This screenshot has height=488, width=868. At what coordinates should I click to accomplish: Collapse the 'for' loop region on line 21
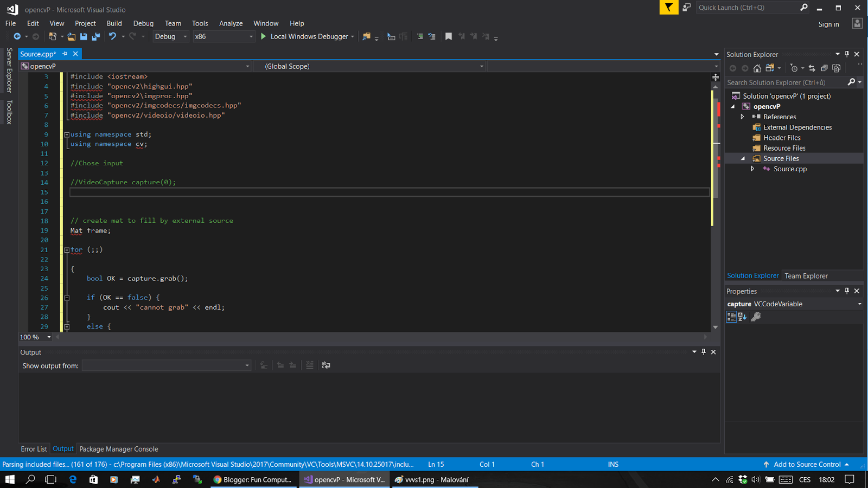[66, 249]
